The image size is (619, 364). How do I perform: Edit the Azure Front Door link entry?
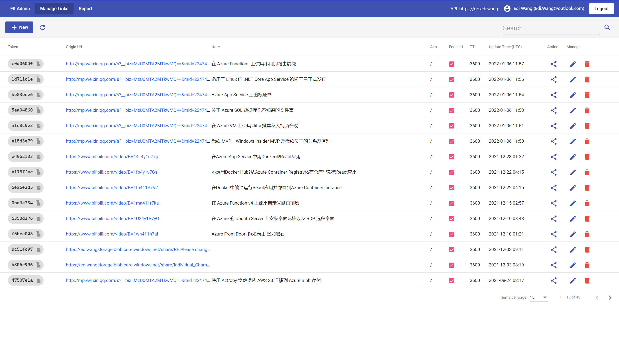tap(573, 234)
